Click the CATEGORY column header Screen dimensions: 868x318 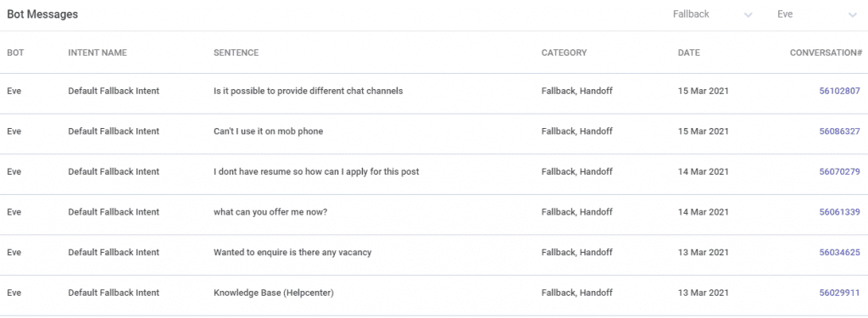click(x=564, y=53)
